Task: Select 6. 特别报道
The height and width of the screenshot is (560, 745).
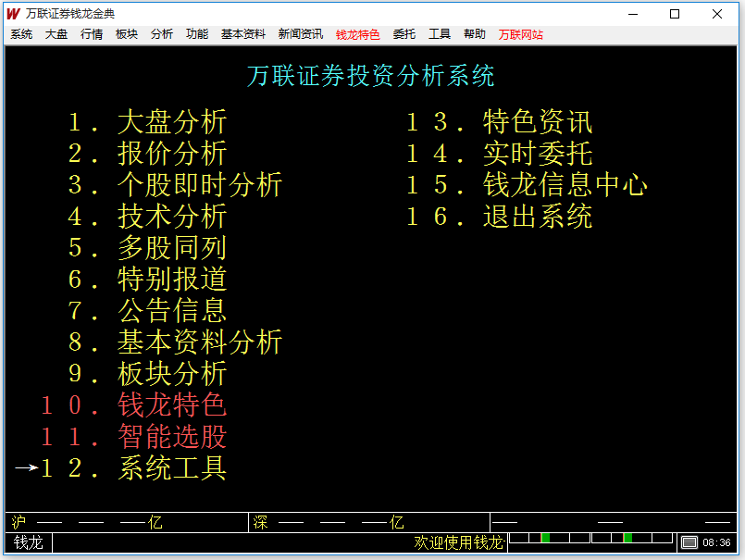Action: click(147, 279)
